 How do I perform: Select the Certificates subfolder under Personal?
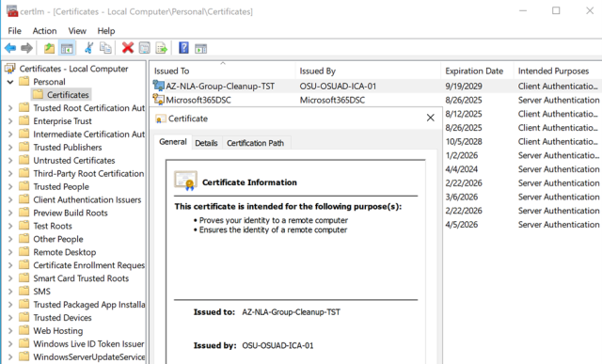[68, 94]
